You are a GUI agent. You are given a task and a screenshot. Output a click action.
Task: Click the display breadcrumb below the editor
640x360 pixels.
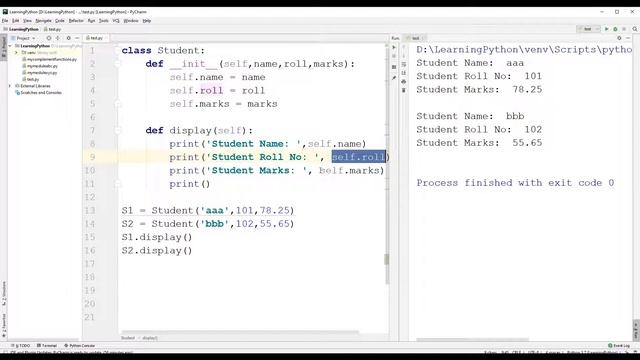(150, 338)
